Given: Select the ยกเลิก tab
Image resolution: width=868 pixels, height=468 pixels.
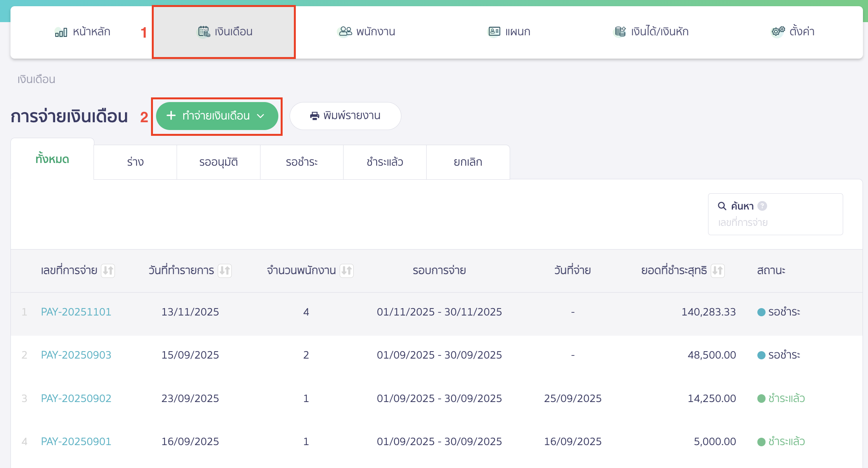Looking at the screenshot, I should [x=468, y=162].
